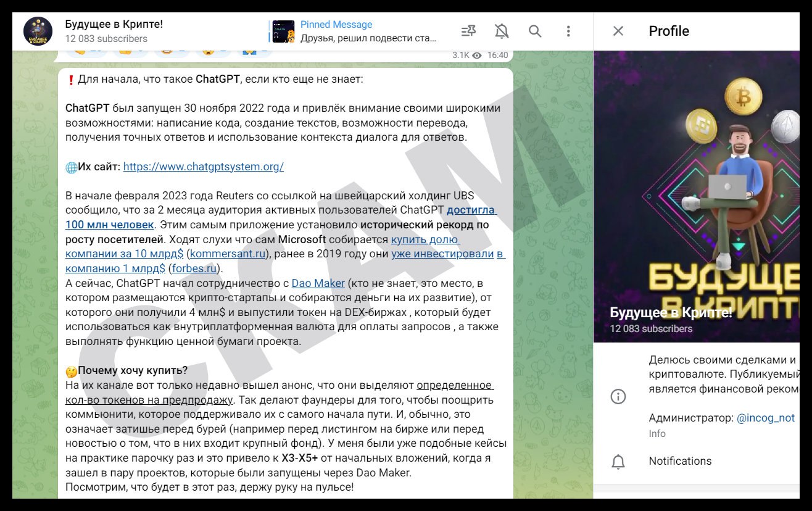
Task: Unmute the channel using the crossed bell icon
Action: [x=501, y=30]
